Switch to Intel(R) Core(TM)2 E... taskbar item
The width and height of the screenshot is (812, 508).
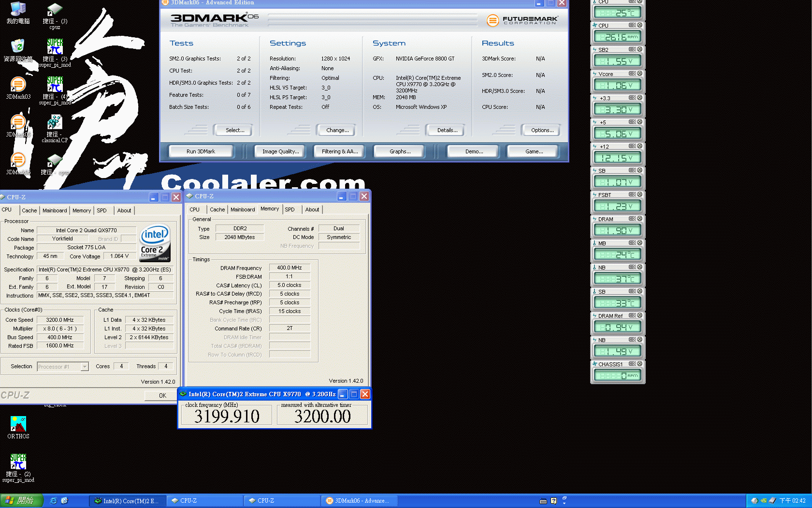click(128, 501)
